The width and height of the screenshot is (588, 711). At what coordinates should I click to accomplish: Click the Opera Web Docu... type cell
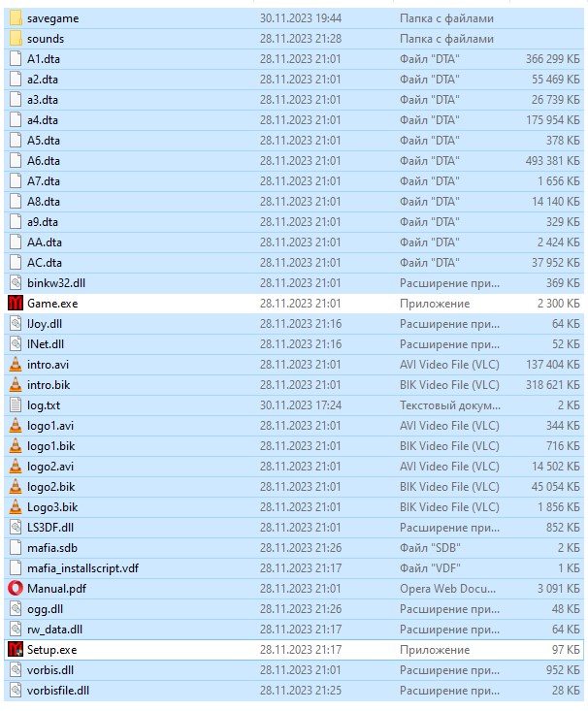point(447,589)
